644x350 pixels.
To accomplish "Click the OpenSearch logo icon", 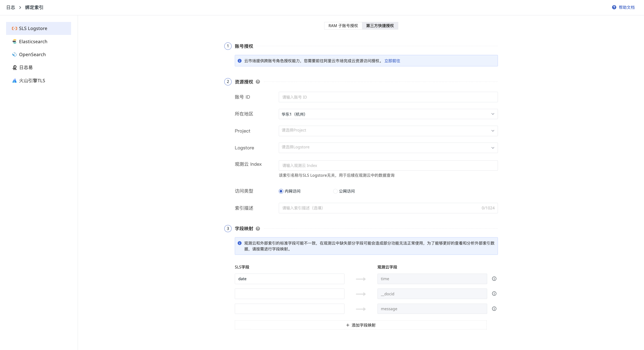I will (14, 54).
